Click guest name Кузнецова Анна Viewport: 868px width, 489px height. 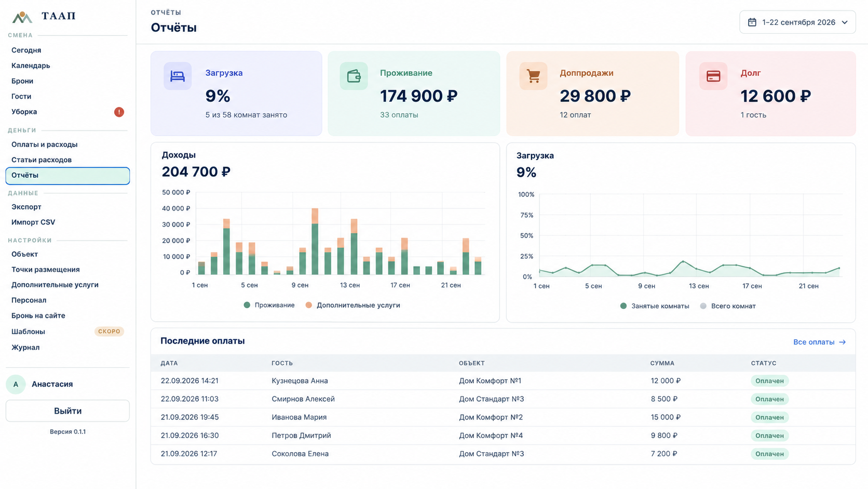point(300,381)
